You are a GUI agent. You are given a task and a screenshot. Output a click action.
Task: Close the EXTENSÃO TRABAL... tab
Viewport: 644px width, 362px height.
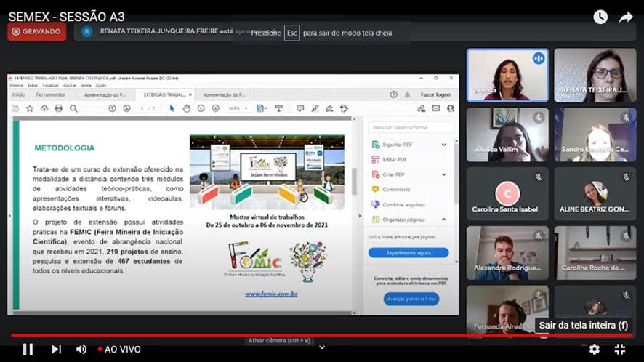tap(190, 95)
